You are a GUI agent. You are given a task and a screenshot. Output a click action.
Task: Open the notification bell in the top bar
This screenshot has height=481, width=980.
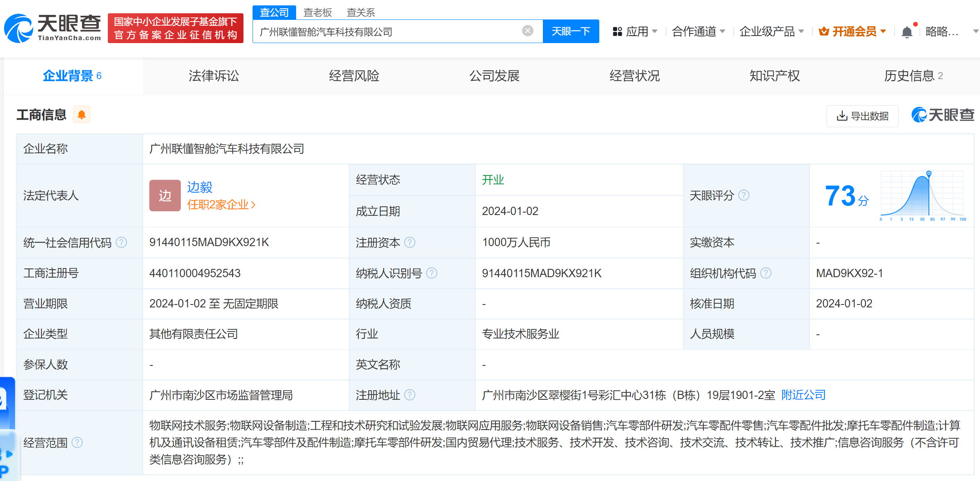[907, 32]
